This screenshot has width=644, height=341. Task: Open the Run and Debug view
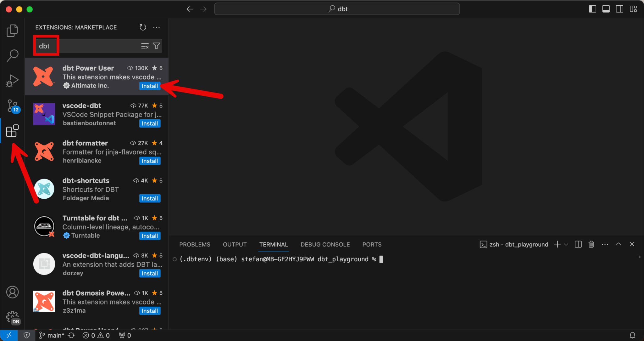[12, 81]
